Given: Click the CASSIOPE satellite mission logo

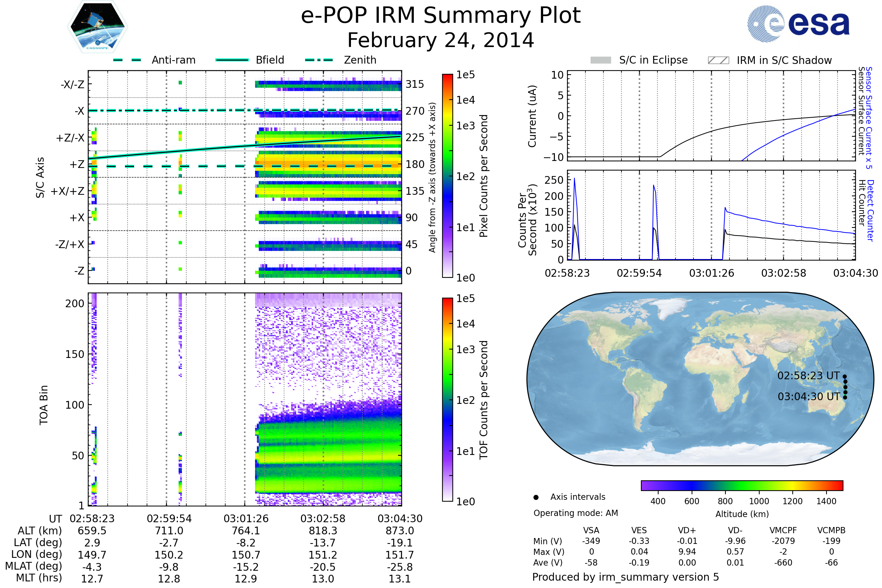Looking at the screenshot, I should (97, 27).
